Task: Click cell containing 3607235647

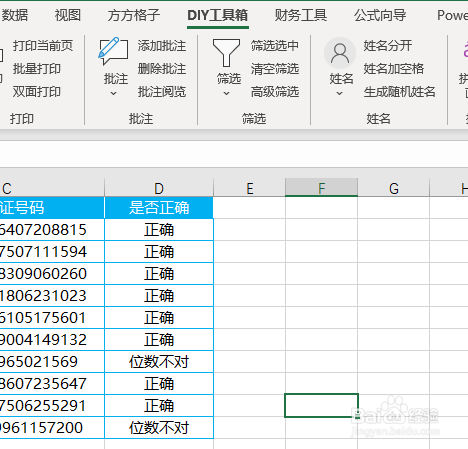Action: click(52, 384)
